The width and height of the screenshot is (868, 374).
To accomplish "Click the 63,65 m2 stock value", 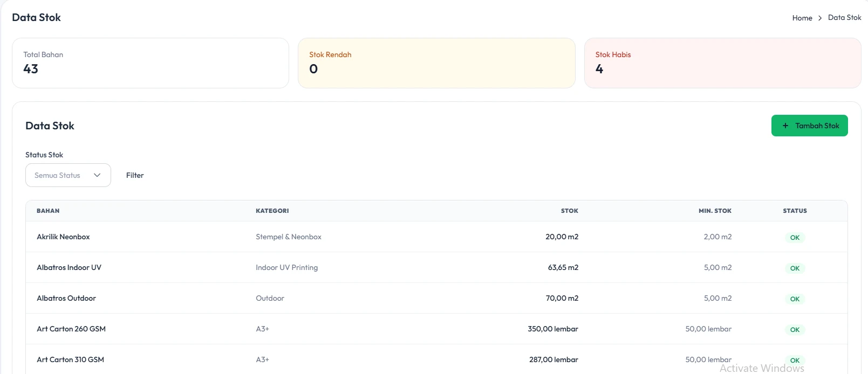I will [563, 267].
